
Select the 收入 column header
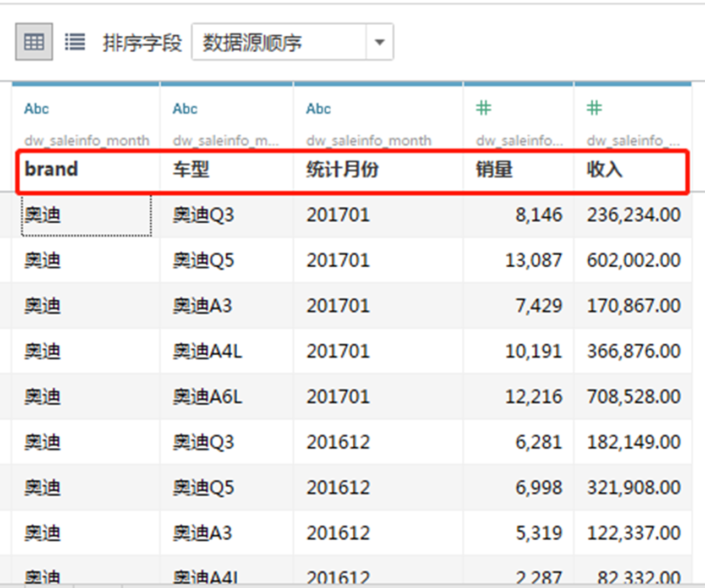pyautogui.click(x=605, y=169)
